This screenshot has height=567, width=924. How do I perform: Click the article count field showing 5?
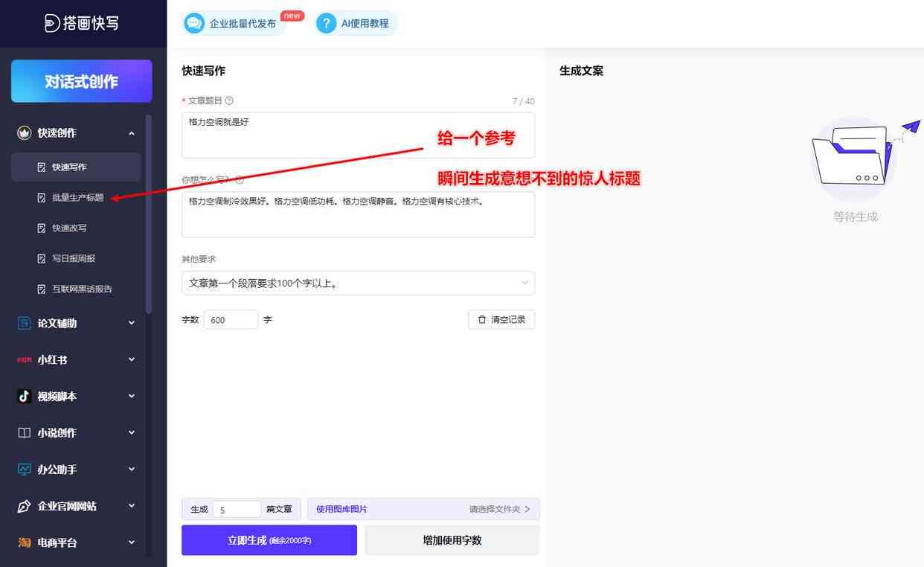(x=237, y=510)
